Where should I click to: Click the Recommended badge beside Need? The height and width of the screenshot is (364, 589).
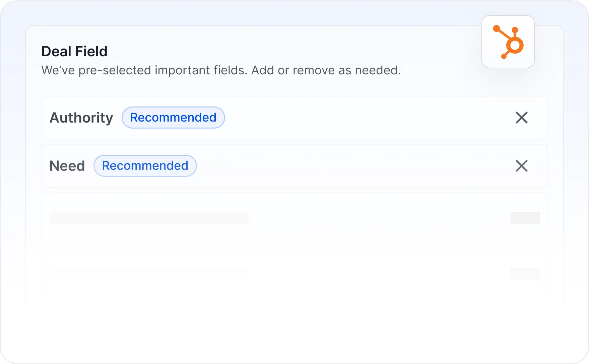coord(145,166)
